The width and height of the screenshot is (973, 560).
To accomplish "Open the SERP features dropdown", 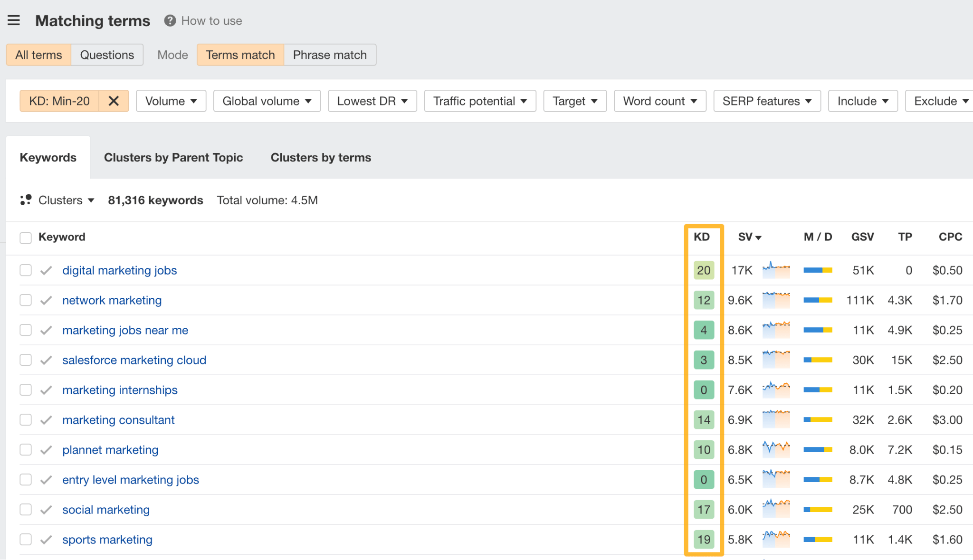I will pyautogui.click(x=766, y=101).
